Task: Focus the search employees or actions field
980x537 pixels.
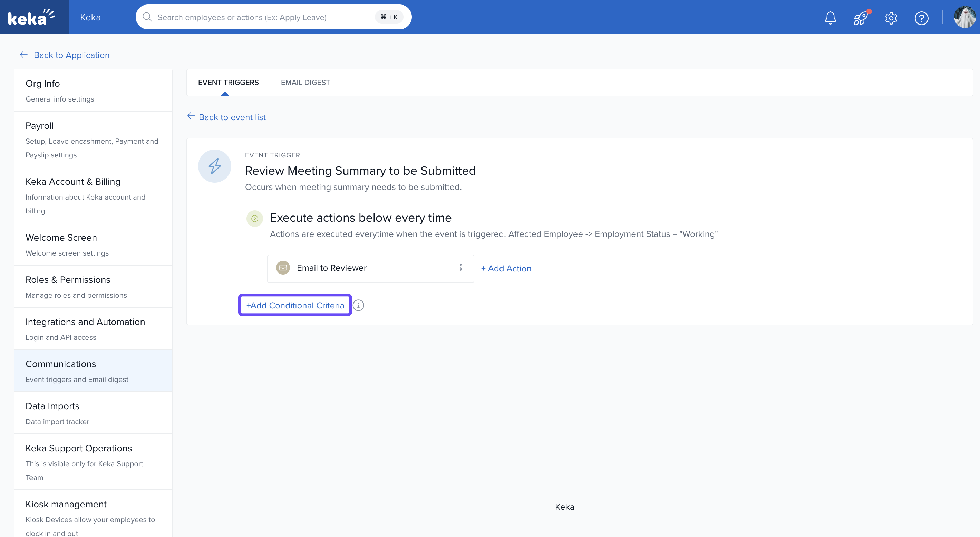Action: [262, 17]
